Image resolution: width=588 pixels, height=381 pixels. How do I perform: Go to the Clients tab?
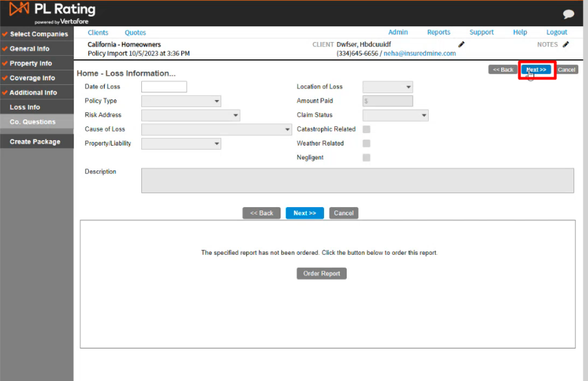[98, 32]
